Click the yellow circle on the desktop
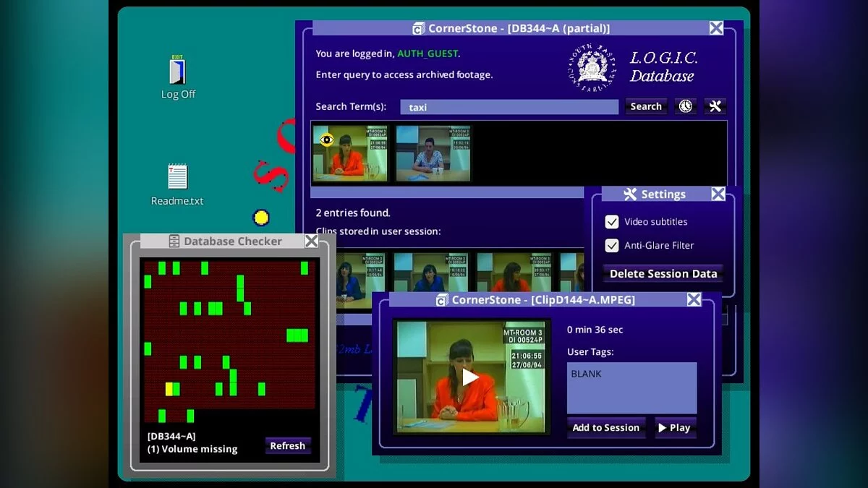Screen dimensions: 868x488 click(261, 217)
